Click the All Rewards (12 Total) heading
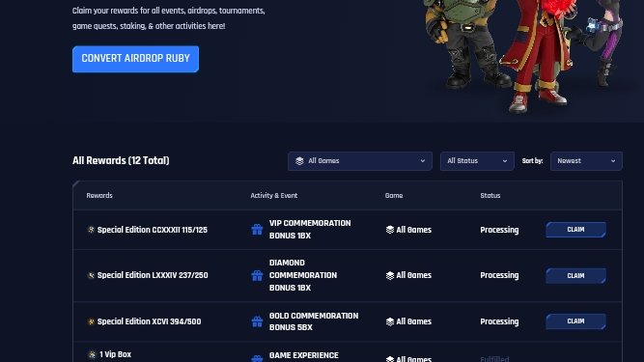 pos(121,161)
